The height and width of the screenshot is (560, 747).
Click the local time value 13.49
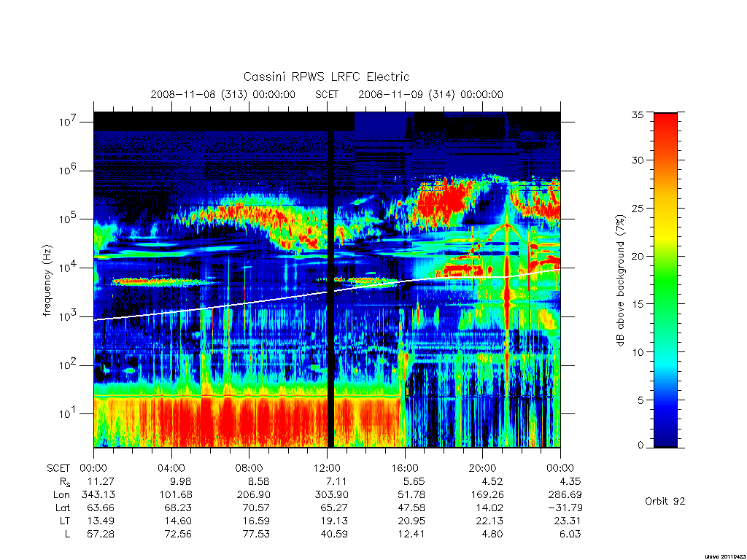pyautogui.click(x=101, y=521)
